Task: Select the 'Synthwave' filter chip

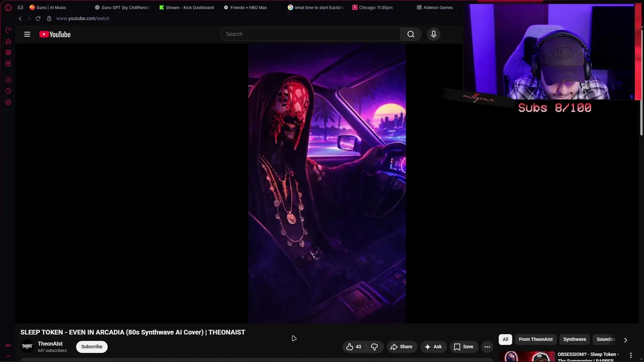Action: pos(575,339)
